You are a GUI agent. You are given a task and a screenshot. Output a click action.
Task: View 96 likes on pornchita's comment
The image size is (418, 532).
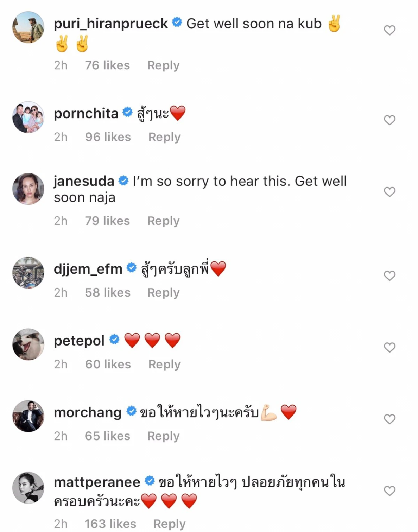108,137
